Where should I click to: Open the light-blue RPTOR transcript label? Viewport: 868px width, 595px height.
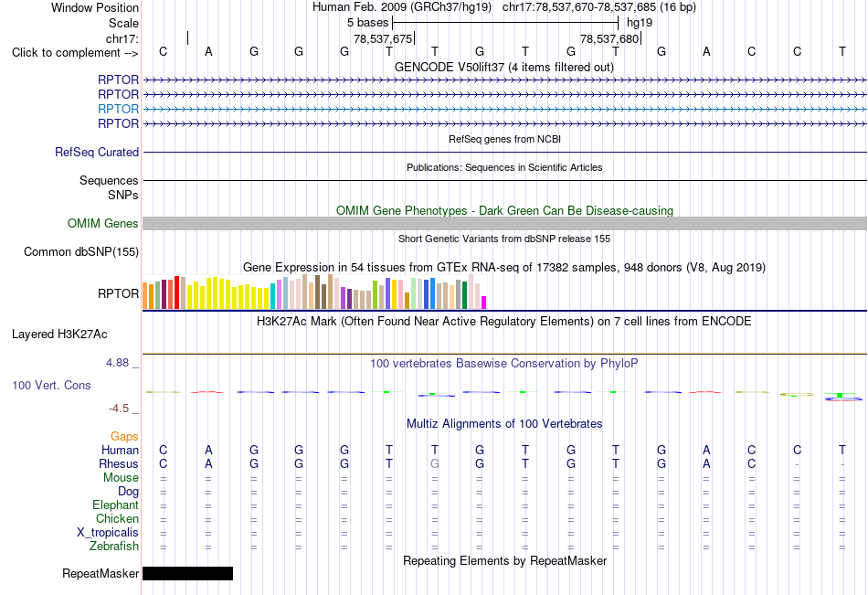tap(118, 109)
